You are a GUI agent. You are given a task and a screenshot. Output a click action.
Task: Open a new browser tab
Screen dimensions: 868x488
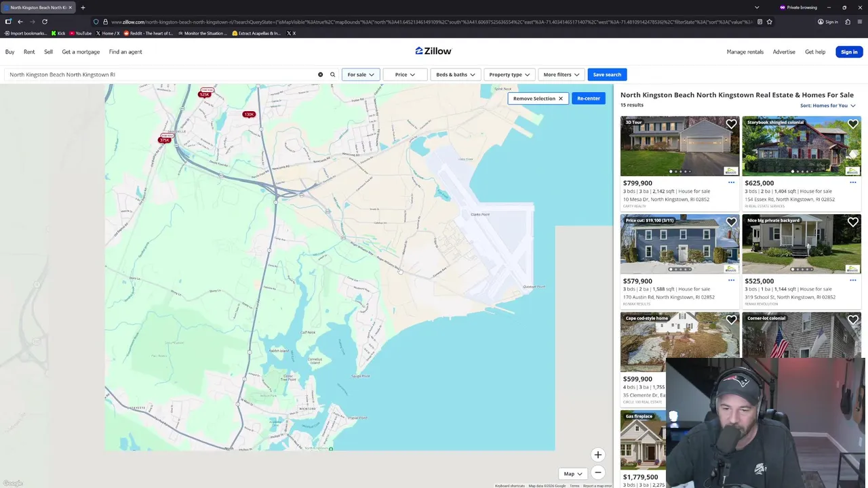(x=83, y=7)
